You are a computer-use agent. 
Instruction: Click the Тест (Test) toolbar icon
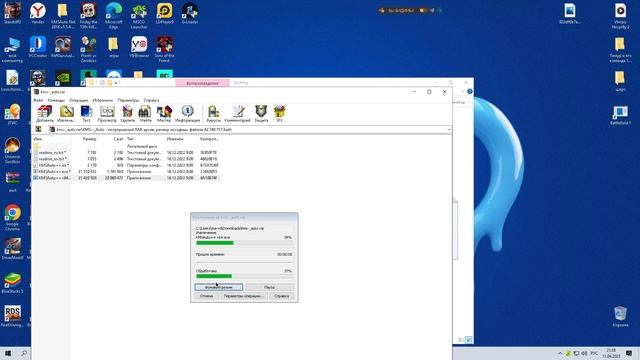(x=86, y=113)
